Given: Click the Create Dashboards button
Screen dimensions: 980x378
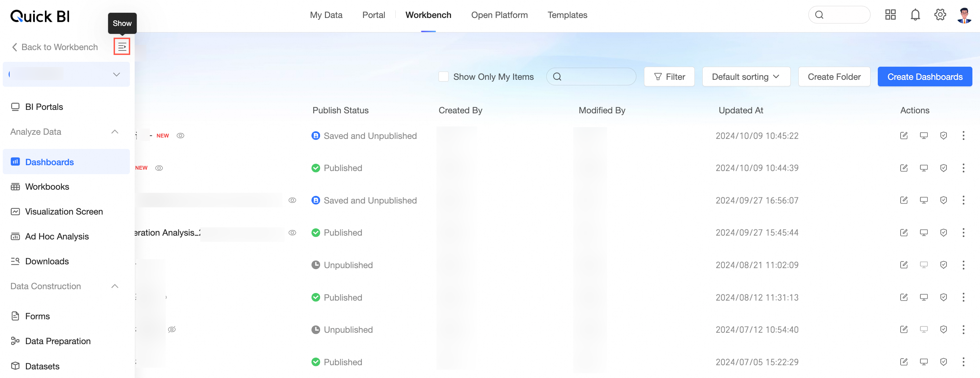Looking at the screenshot, I should (x=924, y=77).
